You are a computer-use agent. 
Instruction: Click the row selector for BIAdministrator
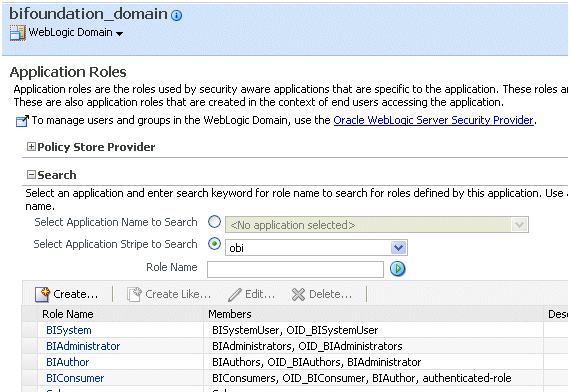[x=30, y=346]
